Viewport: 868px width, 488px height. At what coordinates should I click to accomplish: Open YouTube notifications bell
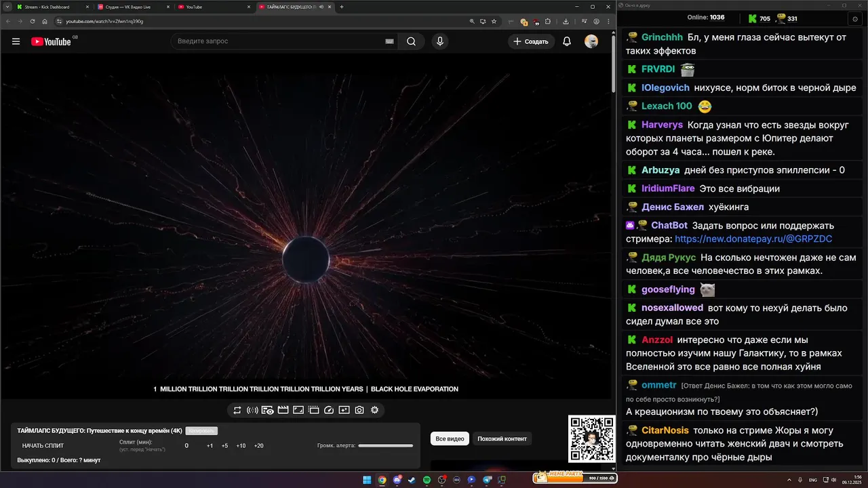567,41
